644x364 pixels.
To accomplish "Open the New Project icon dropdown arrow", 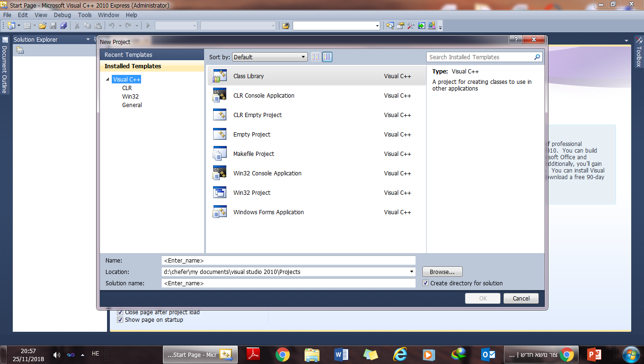I will click(x=19, y=26).
